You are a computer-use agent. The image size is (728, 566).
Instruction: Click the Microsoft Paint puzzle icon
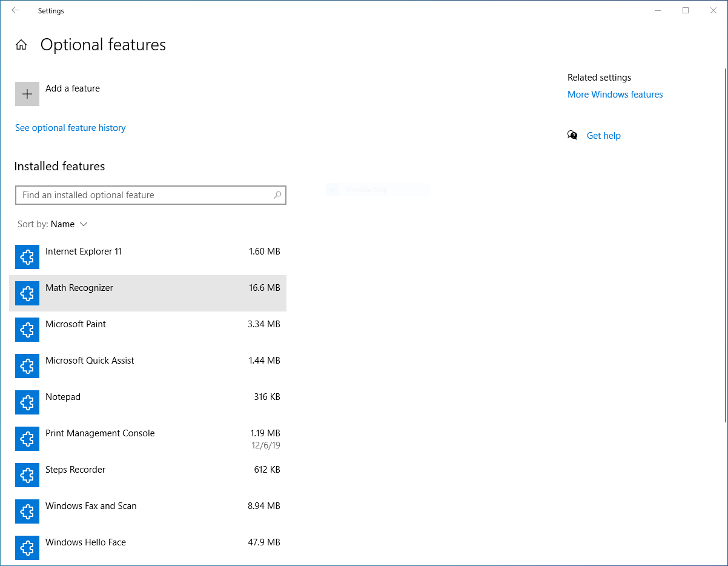27,330
